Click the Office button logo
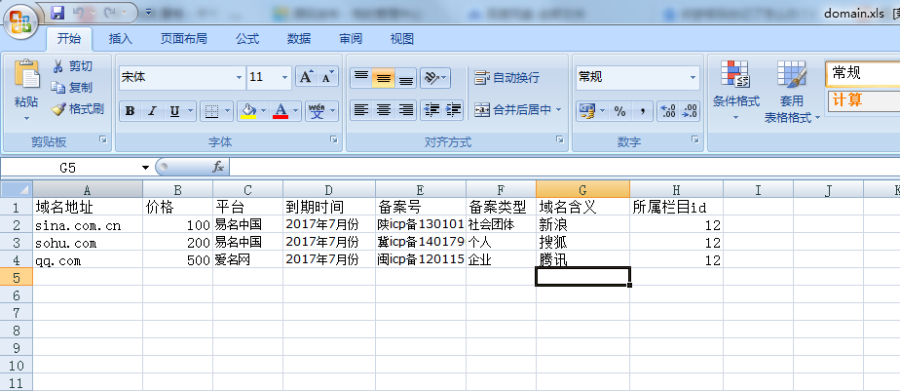The image size is (900, 391). tap(21, 21)
